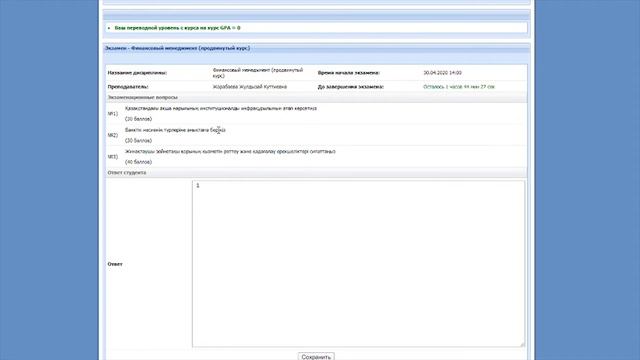This screenshot has width=640, height=360.
Task: Click the Экзамен - Финансовый менеджмент panel header
Action: (x=316, y=48)
